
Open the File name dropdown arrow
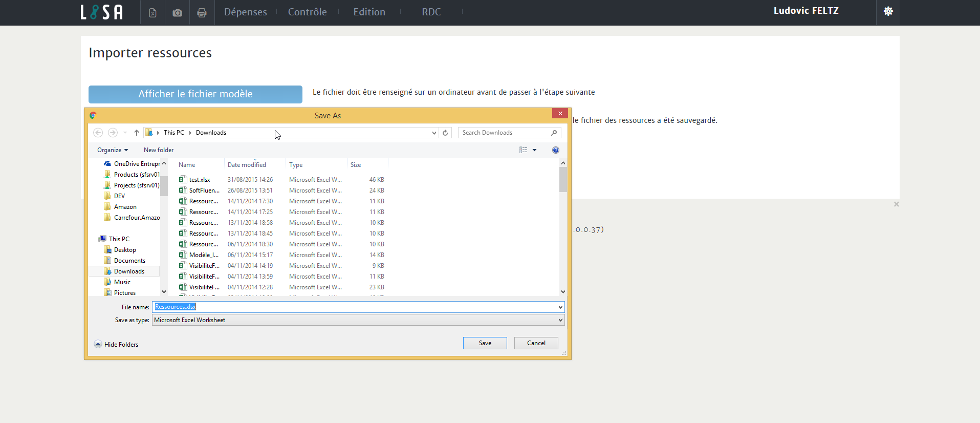(560, 307)
